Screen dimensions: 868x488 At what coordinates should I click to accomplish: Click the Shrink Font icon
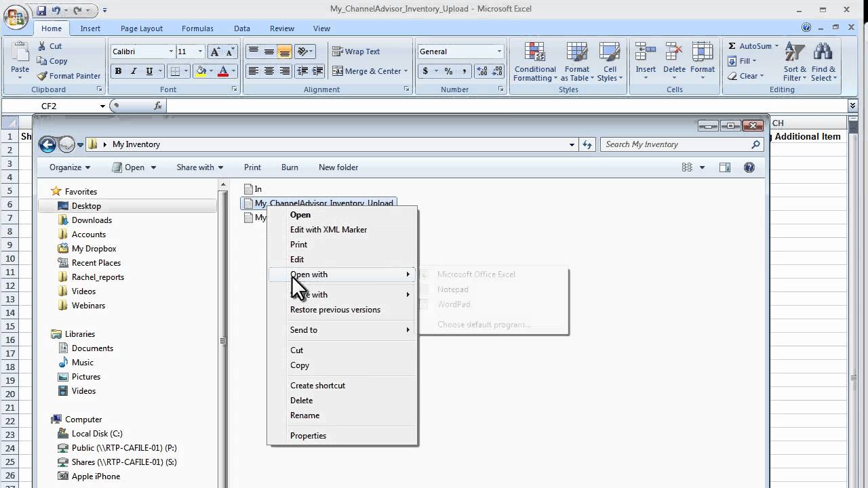[230, 52]
